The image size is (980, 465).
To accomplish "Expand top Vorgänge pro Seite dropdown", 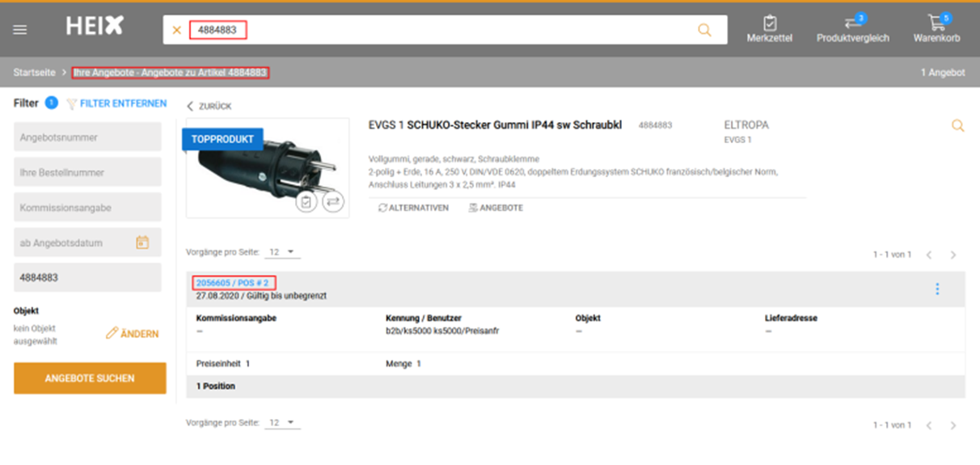I will pos(282,253).
